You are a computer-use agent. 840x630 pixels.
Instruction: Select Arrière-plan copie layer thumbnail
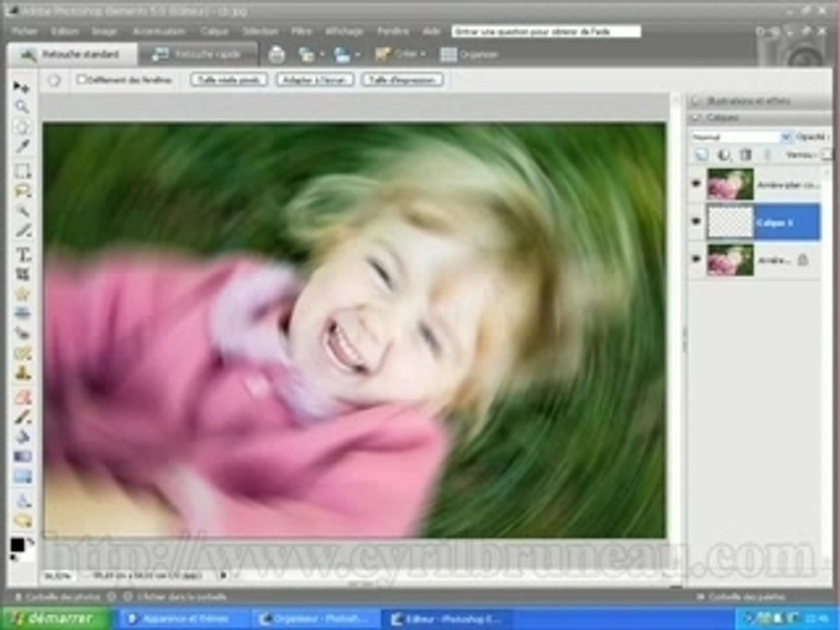730,184
